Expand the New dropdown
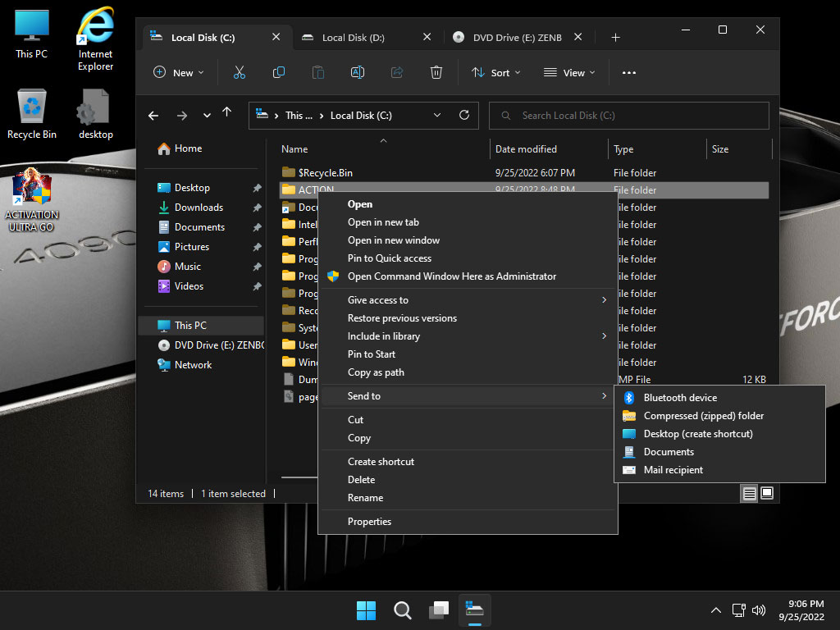The image size is (840, 630). pos(179,72)
